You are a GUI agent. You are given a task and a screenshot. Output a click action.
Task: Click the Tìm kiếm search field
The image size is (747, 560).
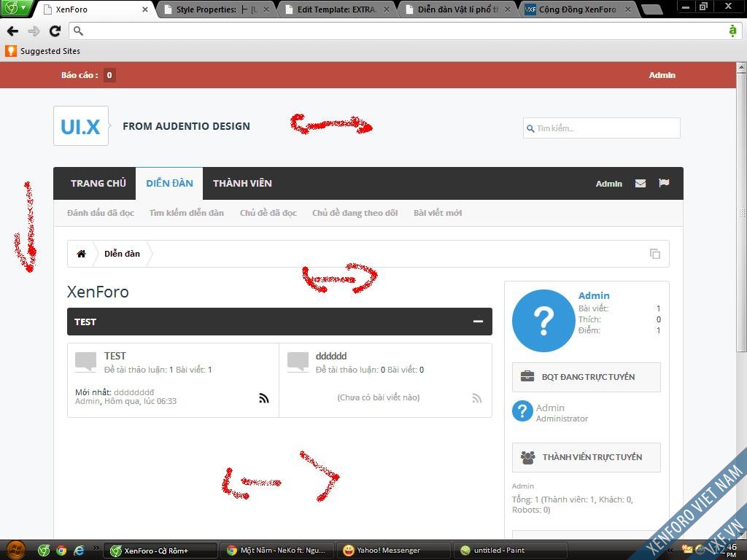tap(605, 128)
